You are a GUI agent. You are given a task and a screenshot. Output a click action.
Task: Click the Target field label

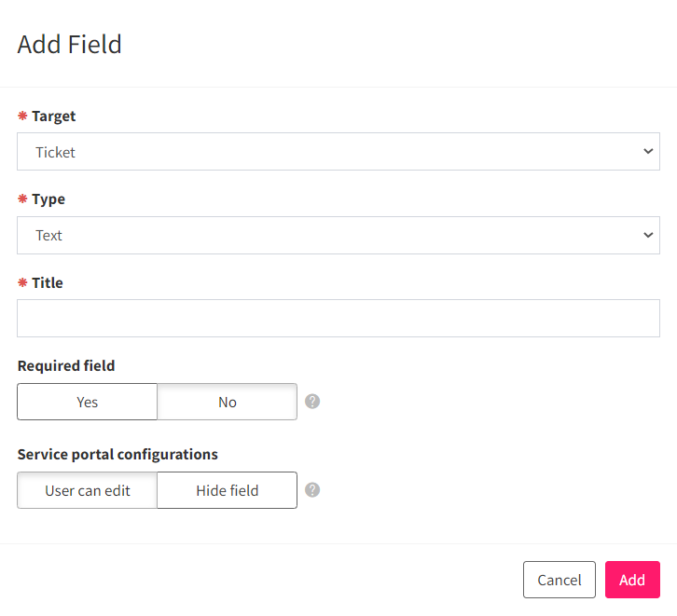point(53,116)
